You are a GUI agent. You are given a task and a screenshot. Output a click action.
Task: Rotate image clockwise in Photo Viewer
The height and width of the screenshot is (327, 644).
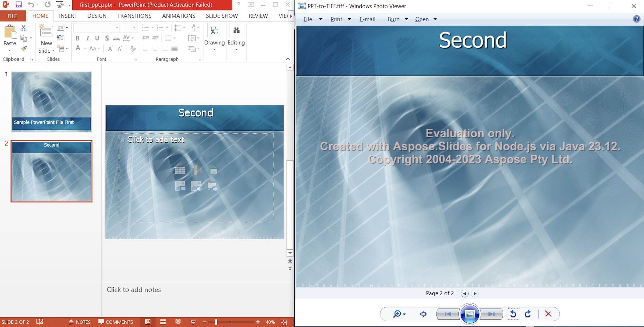(528, 314)
